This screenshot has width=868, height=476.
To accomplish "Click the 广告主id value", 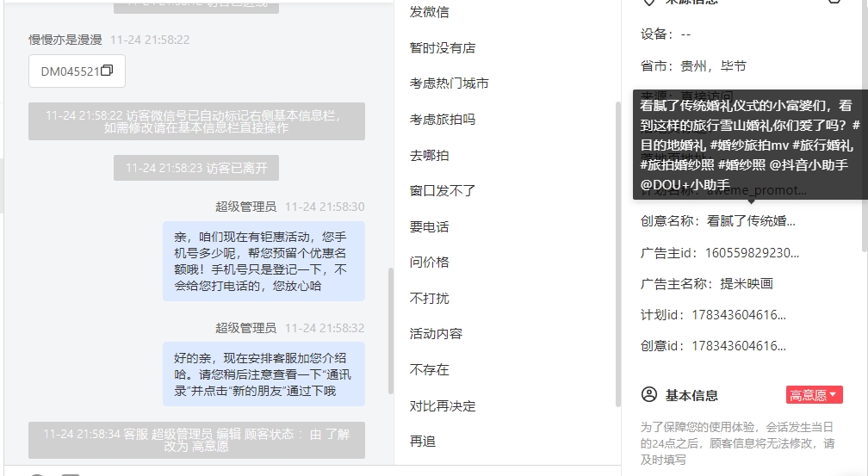I will (752, 253).
